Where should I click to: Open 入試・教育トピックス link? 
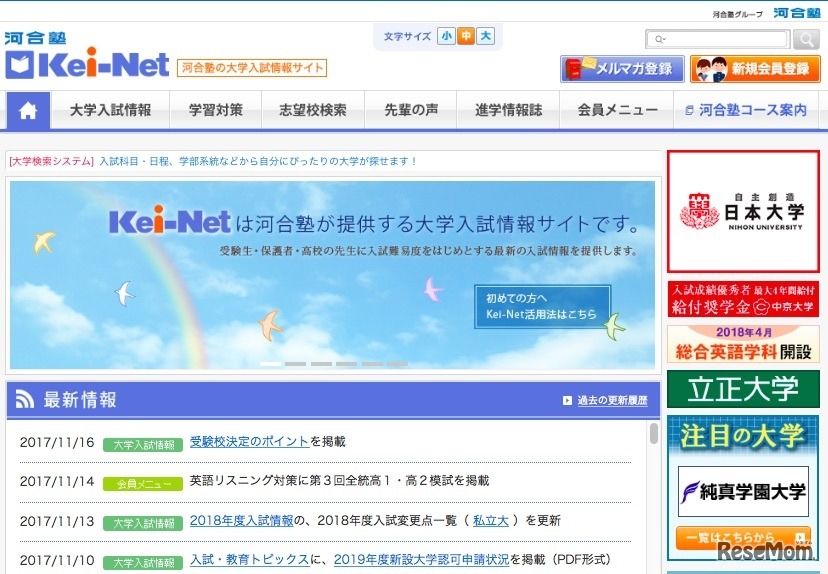point(249,560)
